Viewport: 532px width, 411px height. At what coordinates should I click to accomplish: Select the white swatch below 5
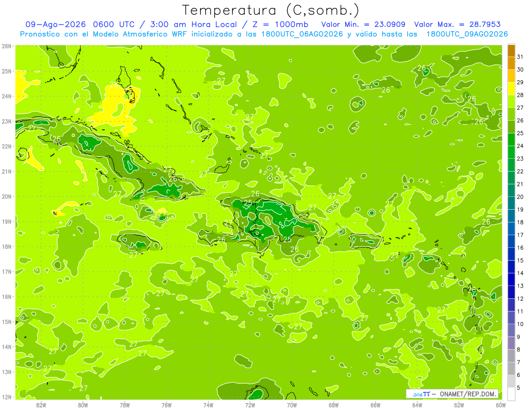coord(511,394)
